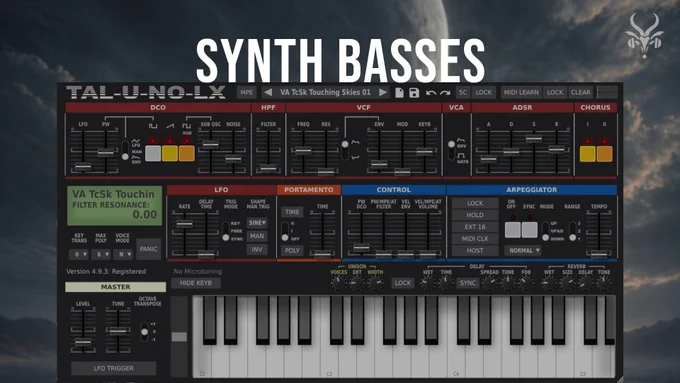Open the KEY TRANS dropdown
This screenshot has height=383, width=680.
coord(79,254)
